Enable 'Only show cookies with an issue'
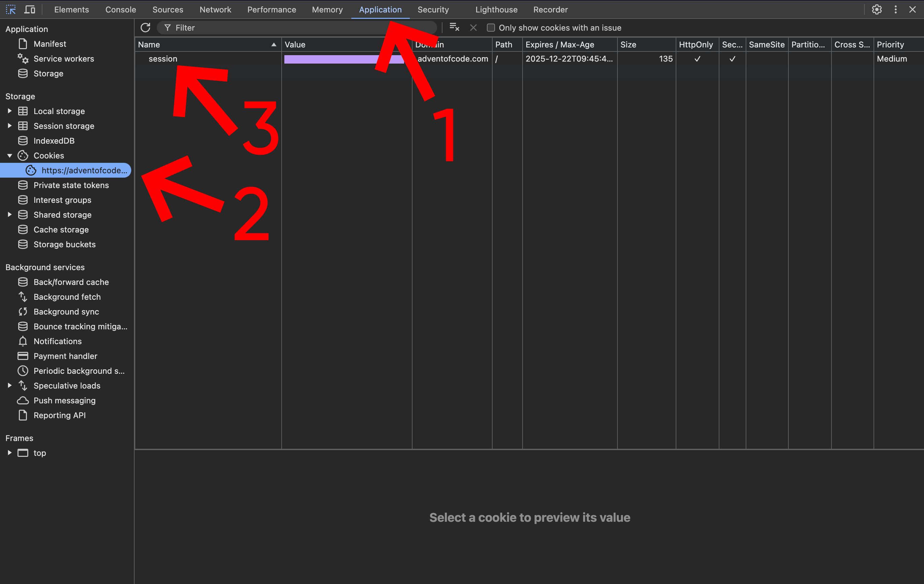Viewport: 924px width, 584px height. (491, 28)
